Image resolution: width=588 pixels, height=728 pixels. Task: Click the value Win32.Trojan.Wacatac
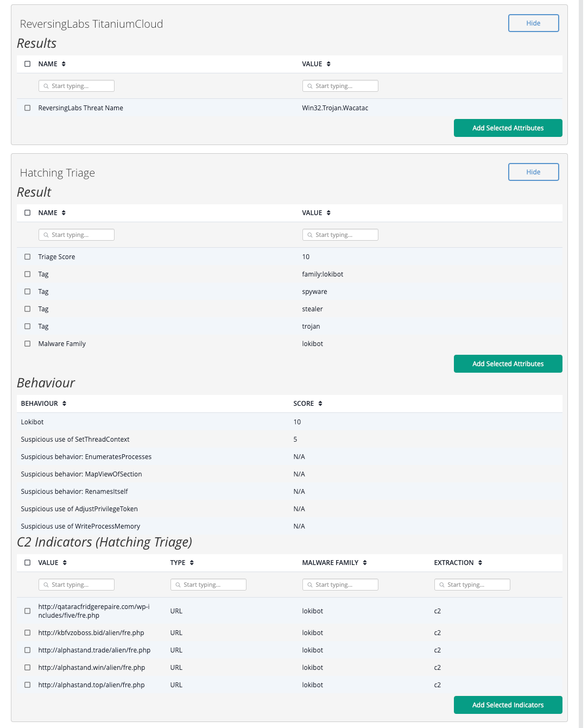pos(335,108)
